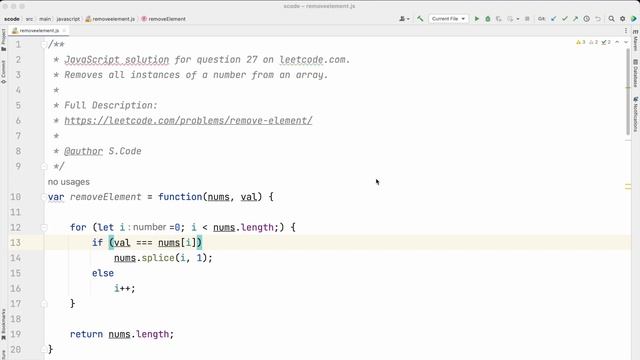640x360 pixels.
Task: Click 'return nums.length;' on line 19
Action: coord(122,334)
